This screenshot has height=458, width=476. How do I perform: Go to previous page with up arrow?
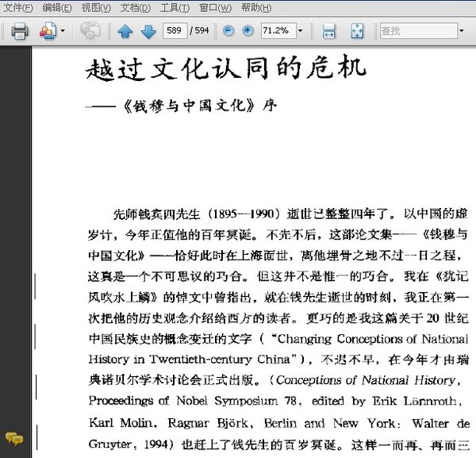click(x=125, y=31)
